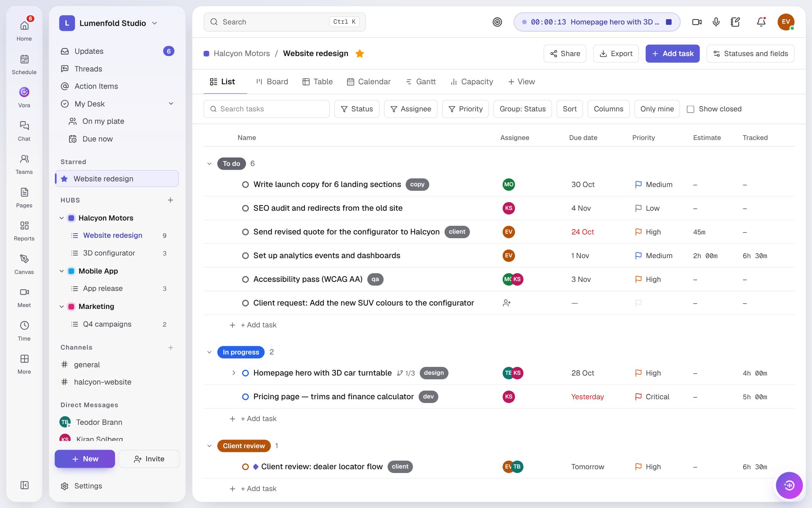812x508 pixels.
Task: Switch to the Board view tab
Action: click(272, 82)
